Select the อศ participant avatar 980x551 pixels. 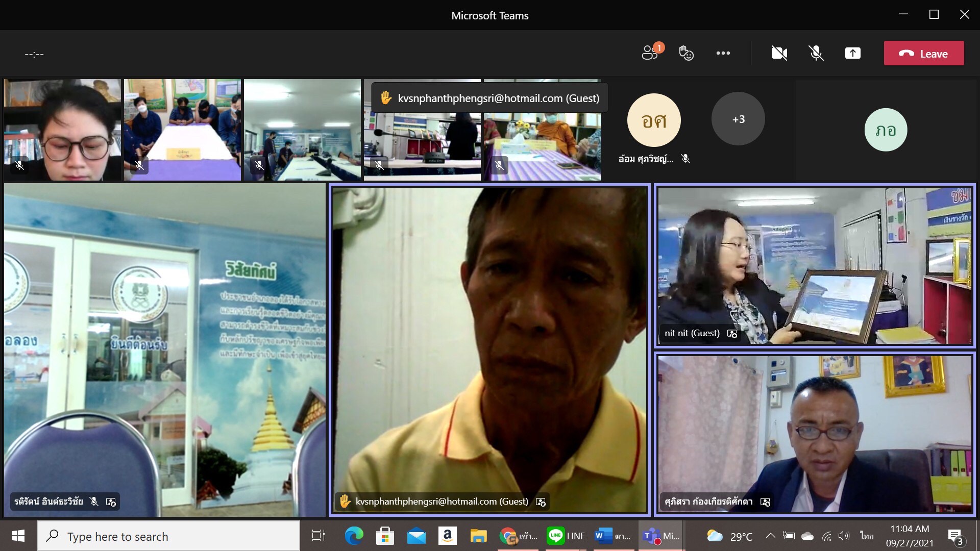(653, 120)
